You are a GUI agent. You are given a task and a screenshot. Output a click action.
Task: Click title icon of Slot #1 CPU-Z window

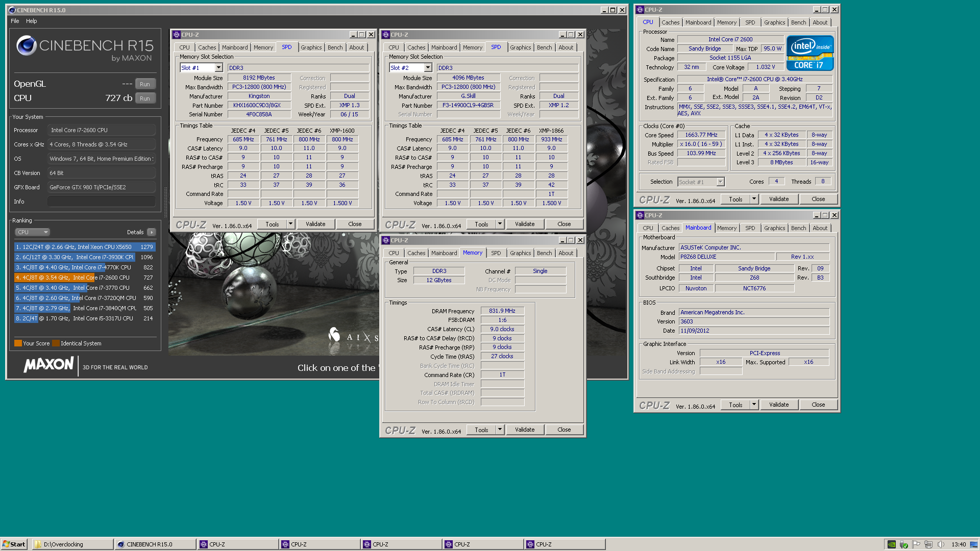177,35
